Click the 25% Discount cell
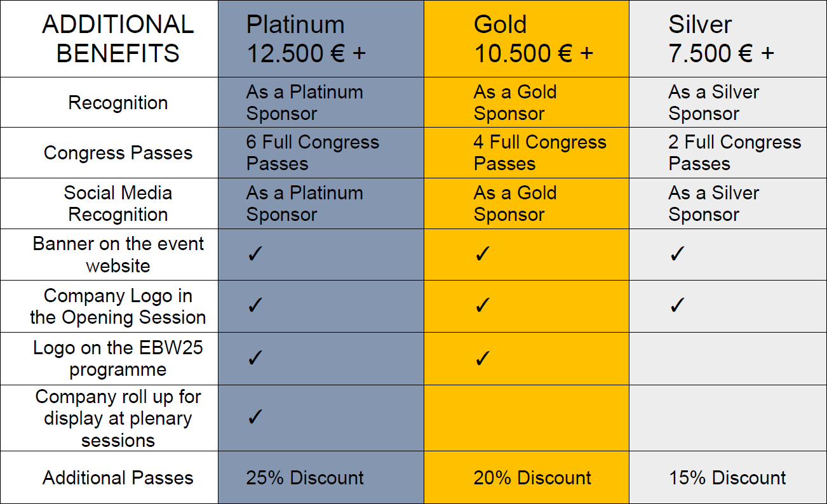 tap(321, 477)
